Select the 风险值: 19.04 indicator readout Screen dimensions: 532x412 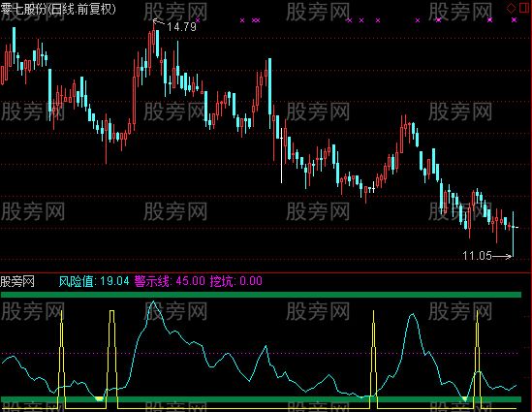[x=94, y=281]
